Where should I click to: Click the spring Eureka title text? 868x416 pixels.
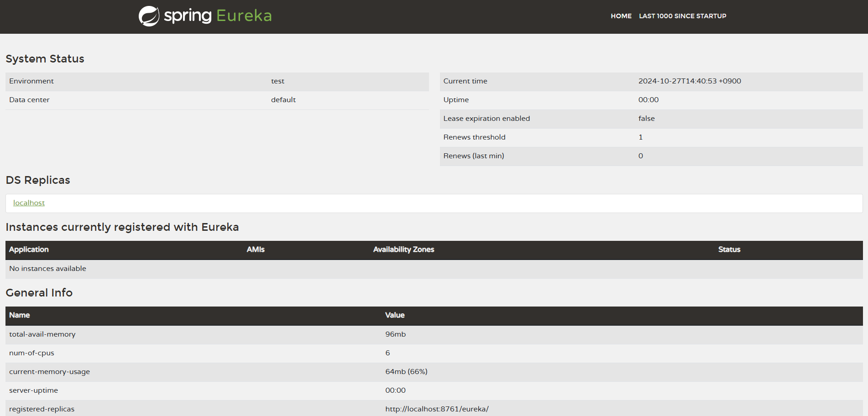tap(218, 16)
